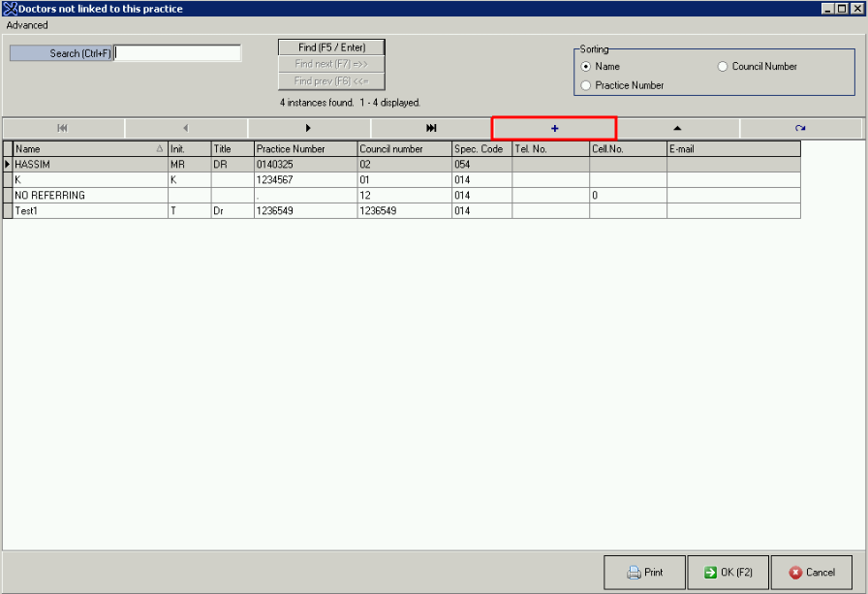Open the Advanced menu
This screenshot has width=868, height=594.
[27, 25]
